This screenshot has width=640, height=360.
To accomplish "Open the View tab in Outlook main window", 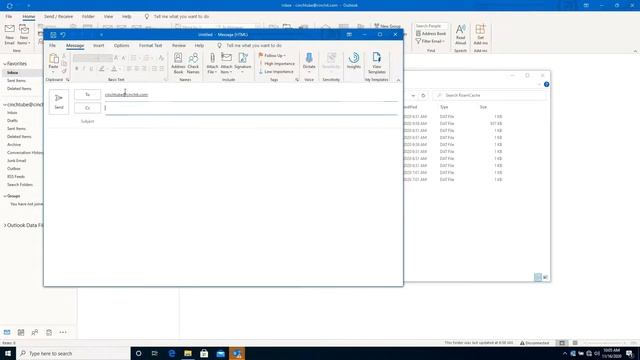I will [x=108, y=16].
